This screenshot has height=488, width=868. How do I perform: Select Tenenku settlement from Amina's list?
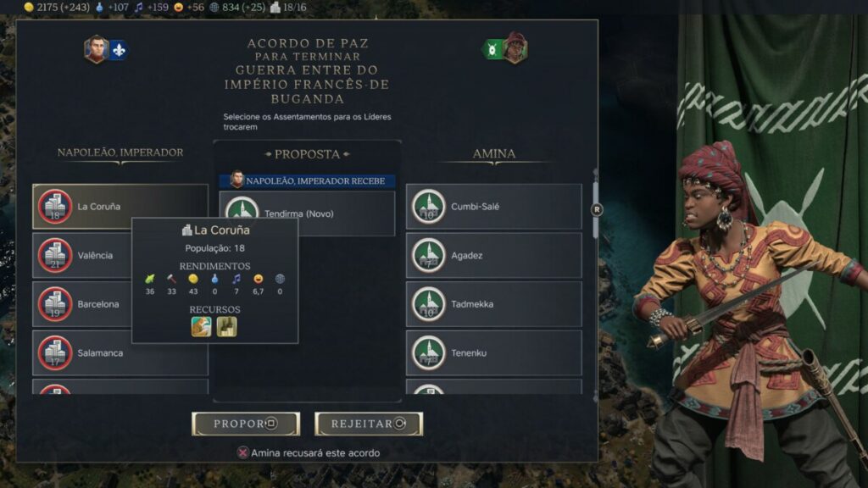point(494,352)
